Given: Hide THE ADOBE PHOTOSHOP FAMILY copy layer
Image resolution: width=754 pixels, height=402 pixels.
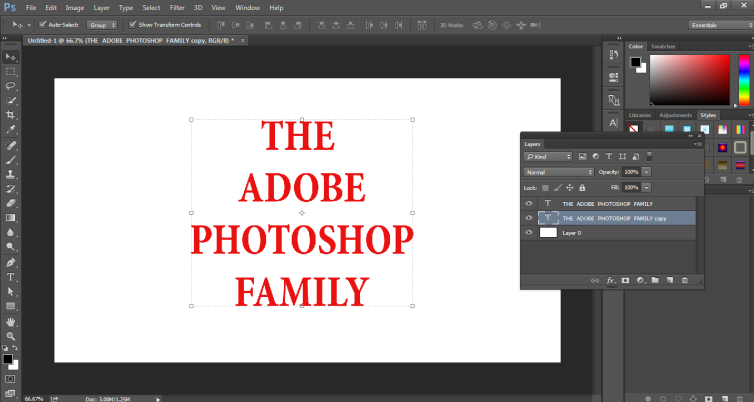Looking at the screenshot, I should pos(529,218).
